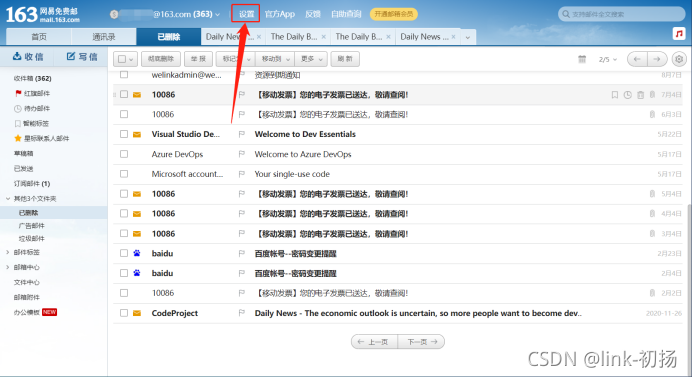Click the music note icon at top right
The width and height of the screenshot is (692, 377).
click(x=679, y=34)
